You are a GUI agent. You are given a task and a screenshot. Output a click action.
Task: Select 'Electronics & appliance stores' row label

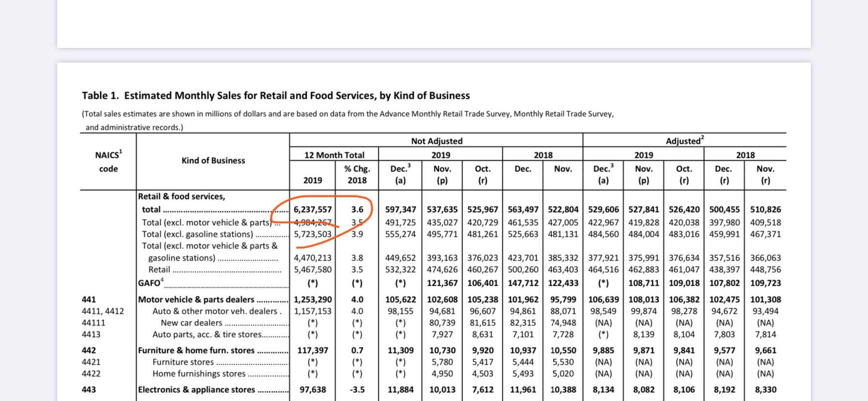(197, 389)
